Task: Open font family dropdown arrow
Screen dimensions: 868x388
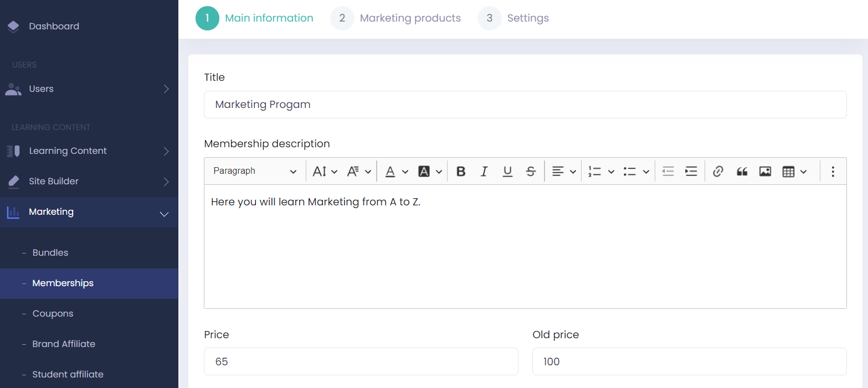Action: coord(368,172)
